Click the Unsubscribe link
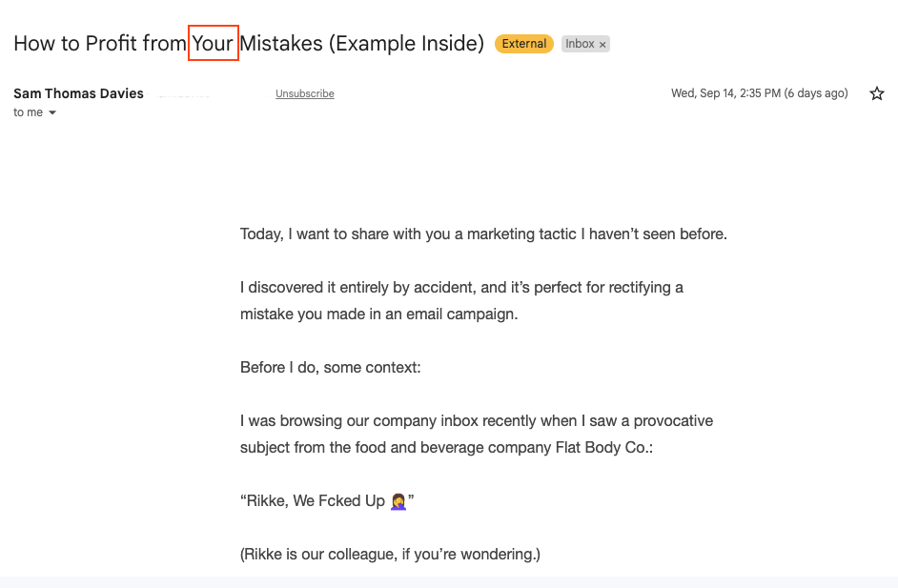Screen dimensions: 898x588 click(x=305, y=93)
